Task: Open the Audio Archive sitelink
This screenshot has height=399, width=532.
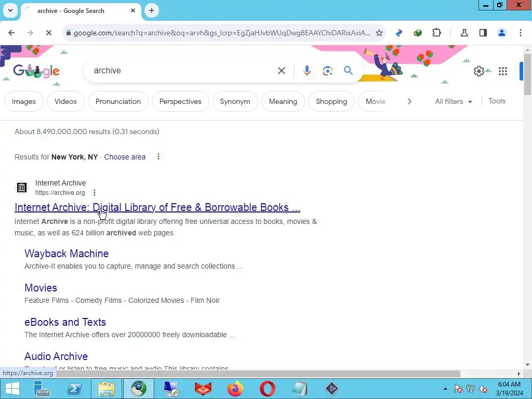Action: click(x=56, y=356)
